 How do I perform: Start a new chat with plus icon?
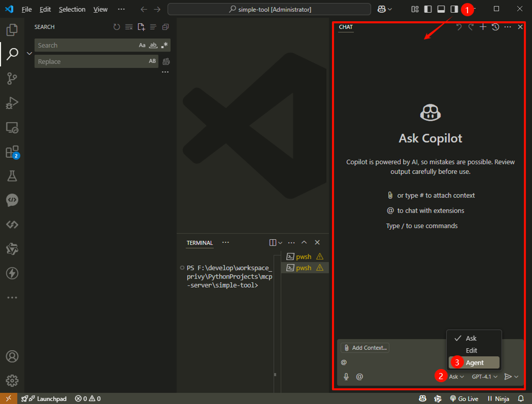[483, 27]
